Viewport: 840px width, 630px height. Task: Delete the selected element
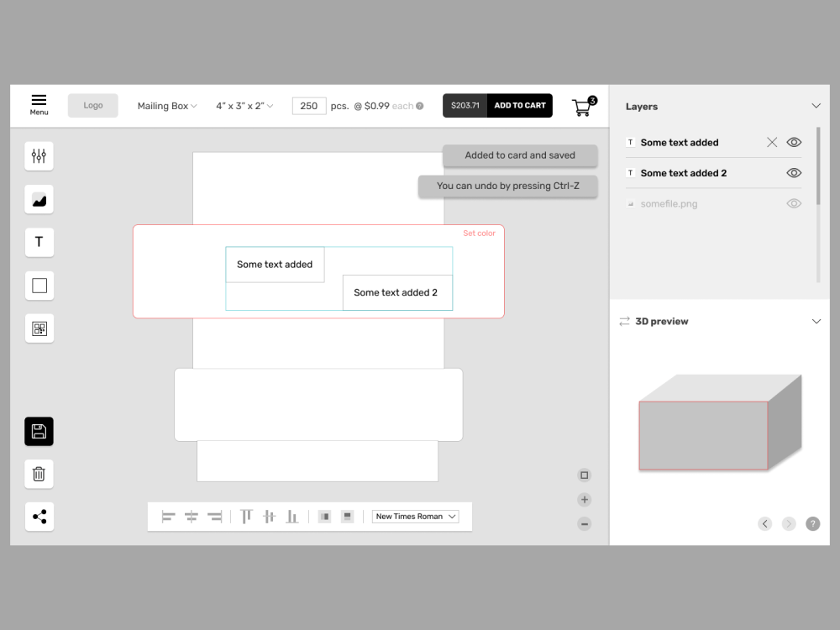tap(39, 474)
